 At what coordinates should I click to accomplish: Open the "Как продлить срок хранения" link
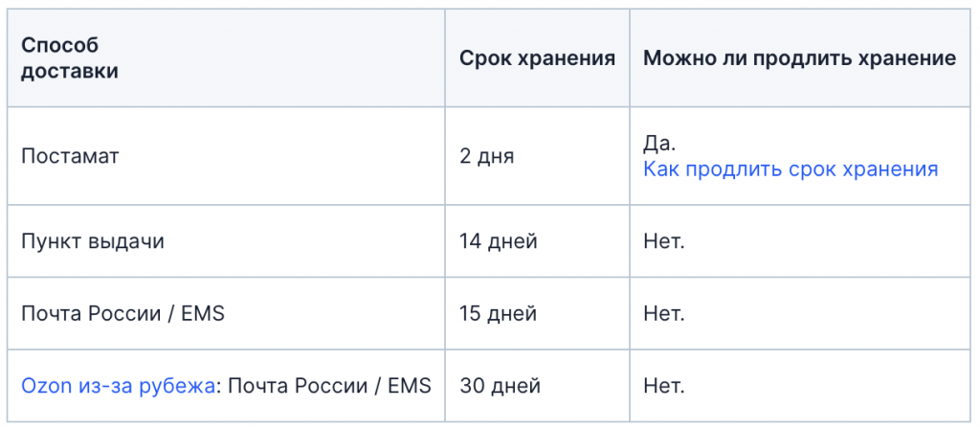click(790, 169)
